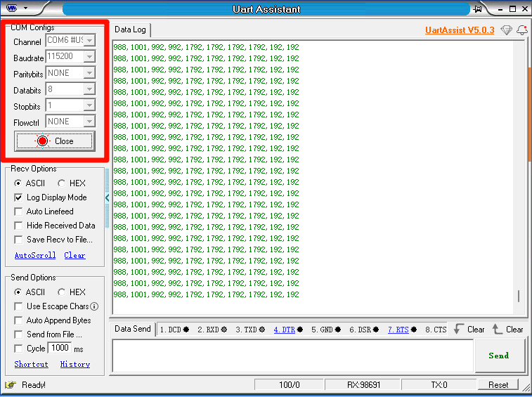
Task: Click the 4. DTR link
Action: tap(285, 330)
